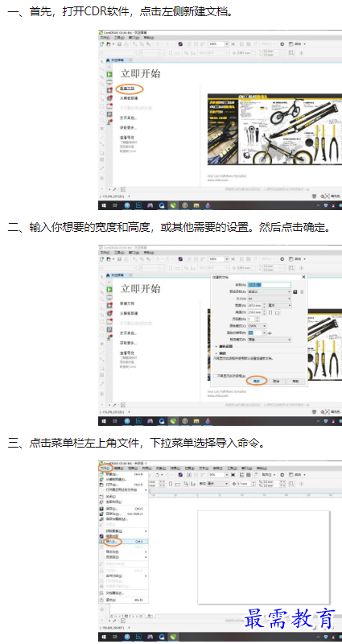The image size is (342, 644).
Task: Choose 文档属性 in the 文件 dropdown menu
Action: [124, 593]
